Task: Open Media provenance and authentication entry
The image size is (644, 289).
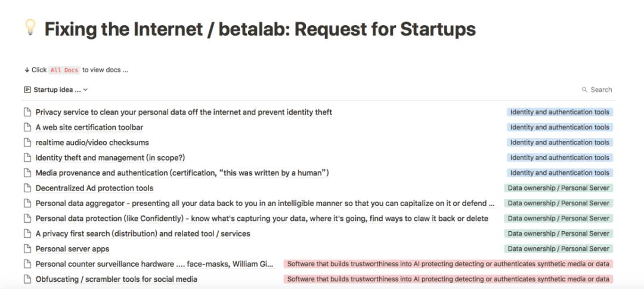Action: pyautogui.click(x=182, y=173)
